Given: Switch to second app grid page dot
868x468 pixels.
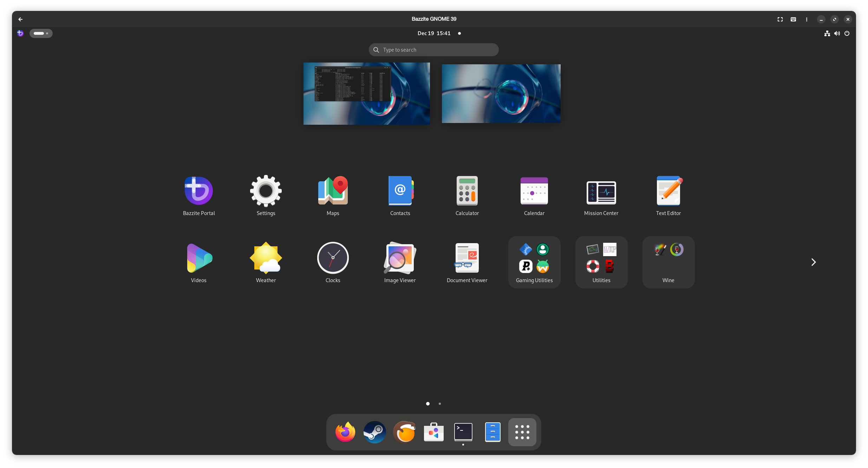Looking at the screenshot, I should coord(440,404).
